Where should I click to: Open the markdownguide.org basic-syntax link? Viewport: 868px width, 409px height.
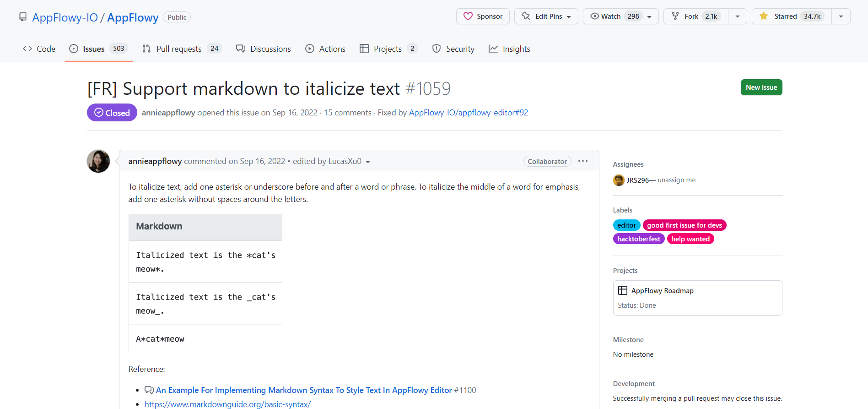click(227, 404)
